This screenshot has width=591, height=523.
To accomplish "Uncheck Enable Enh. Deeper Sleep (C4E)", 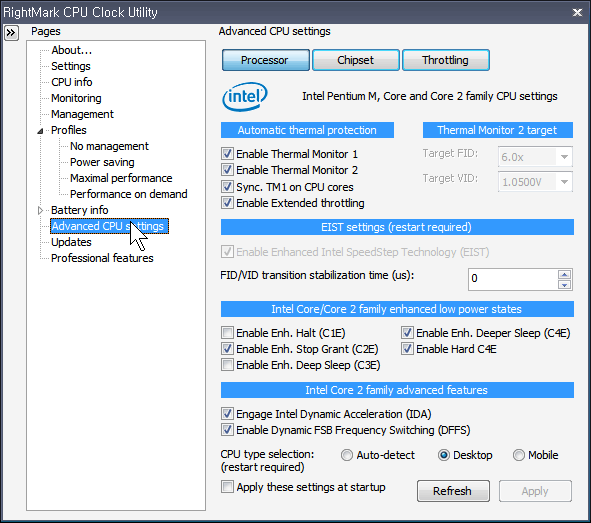I will pos(407,333).
